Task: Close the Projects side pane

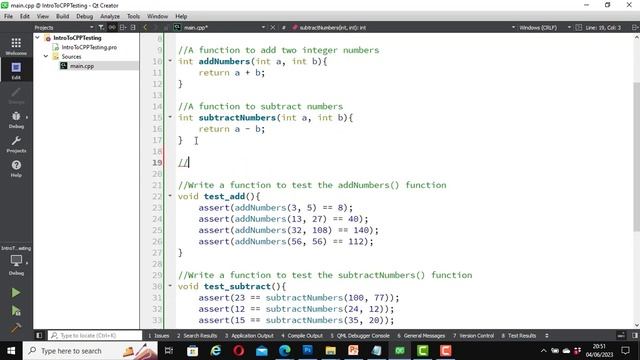Action: [133, 27]
